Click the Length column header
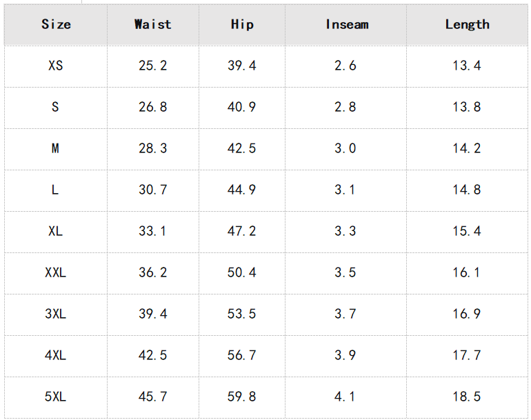The width and height of the screenshot is (531, 420). click(467, 24)
